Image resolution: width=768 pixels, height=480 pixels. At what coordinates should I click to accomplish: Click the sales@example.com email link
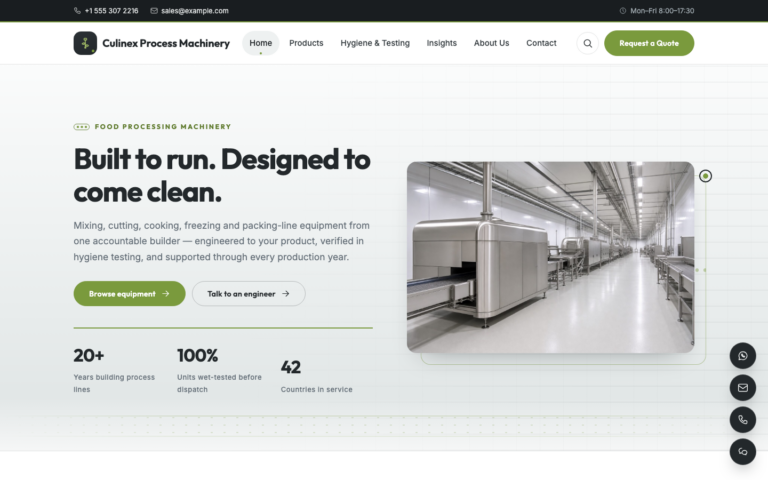194,11
